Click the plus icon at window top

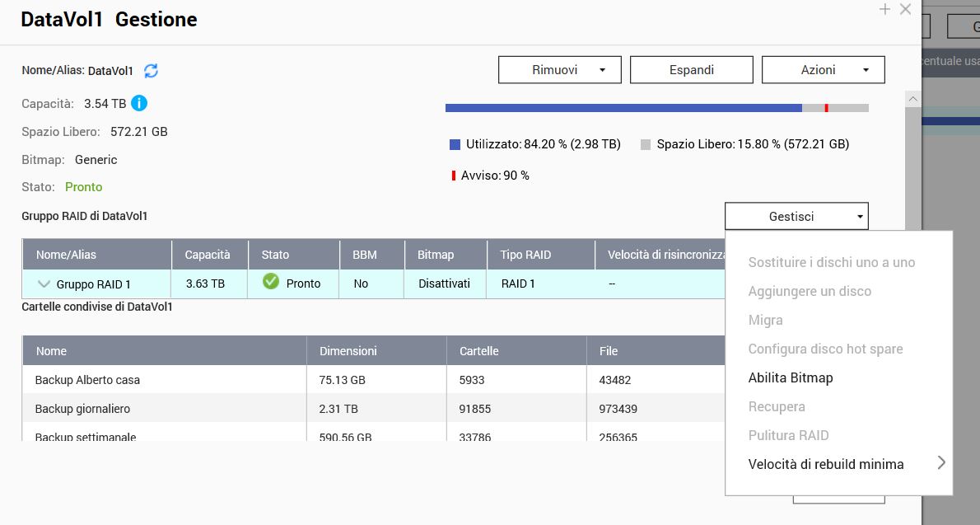[x=885, y=10]
